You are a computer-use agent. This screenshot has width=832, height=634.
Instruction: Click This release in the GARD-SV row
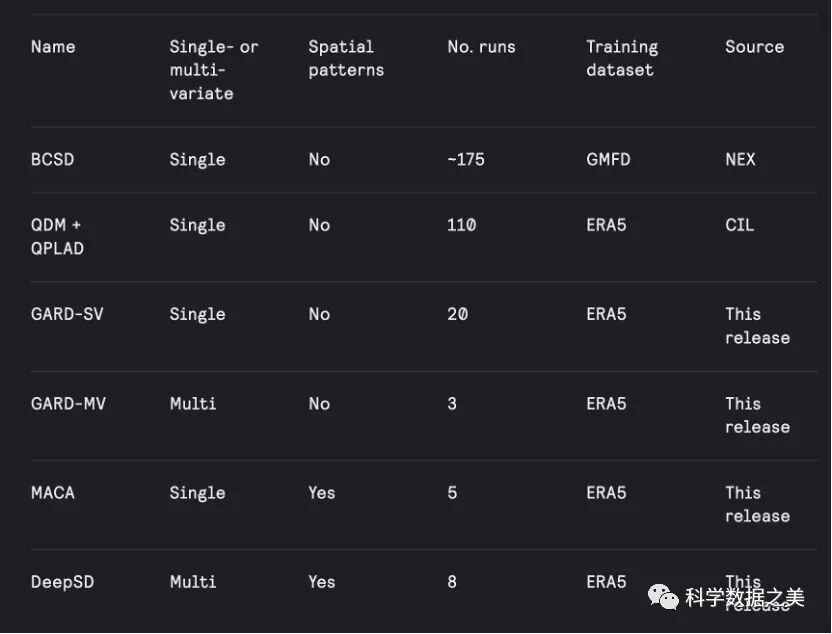pos(757,326)
